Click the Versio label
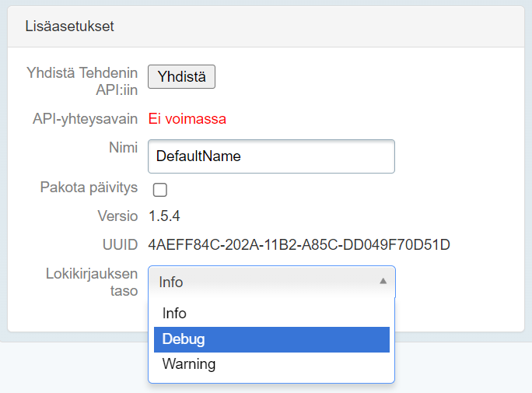The width and height of the screenshot is (532, 393). 117,216
